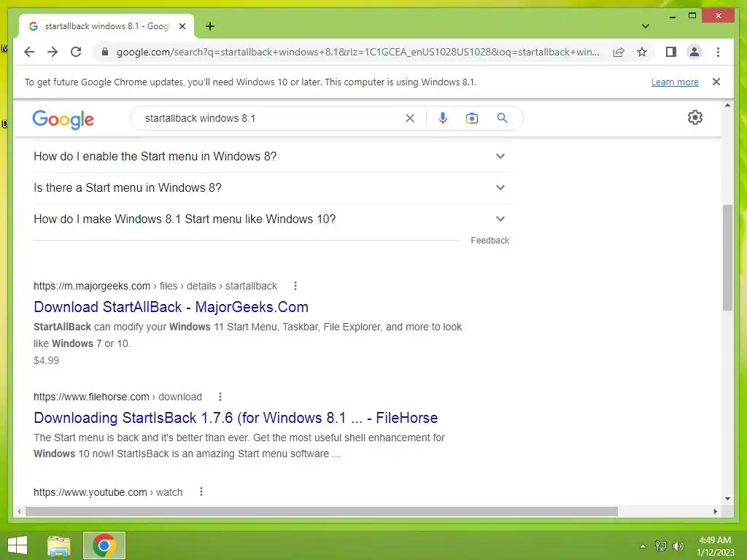This screenshot has height=560, width=747.
Task: Bookmark this page with the star
Action: click(x=642, y=52)
